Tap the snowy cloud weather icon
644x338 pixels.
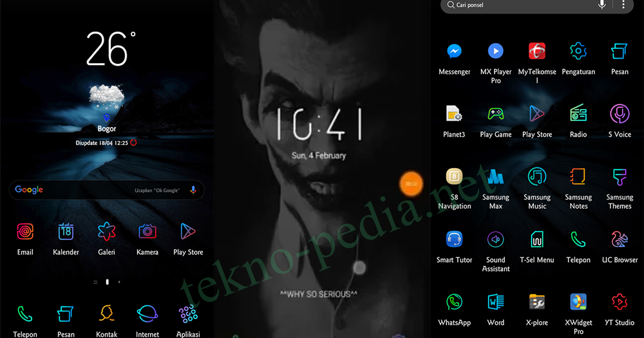click(107, 96)
